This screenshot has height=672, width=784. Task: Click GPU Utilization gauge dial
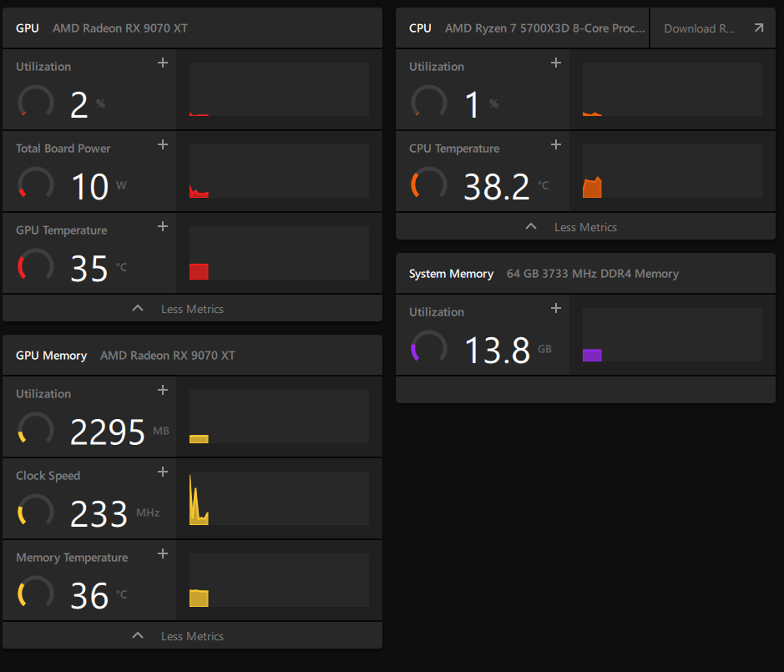pyautogui.click(x=36, y=102)
